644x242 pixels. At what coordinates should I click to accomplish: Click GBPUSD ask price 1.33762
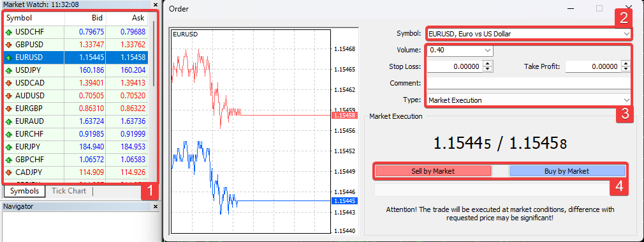pos(133,45)
